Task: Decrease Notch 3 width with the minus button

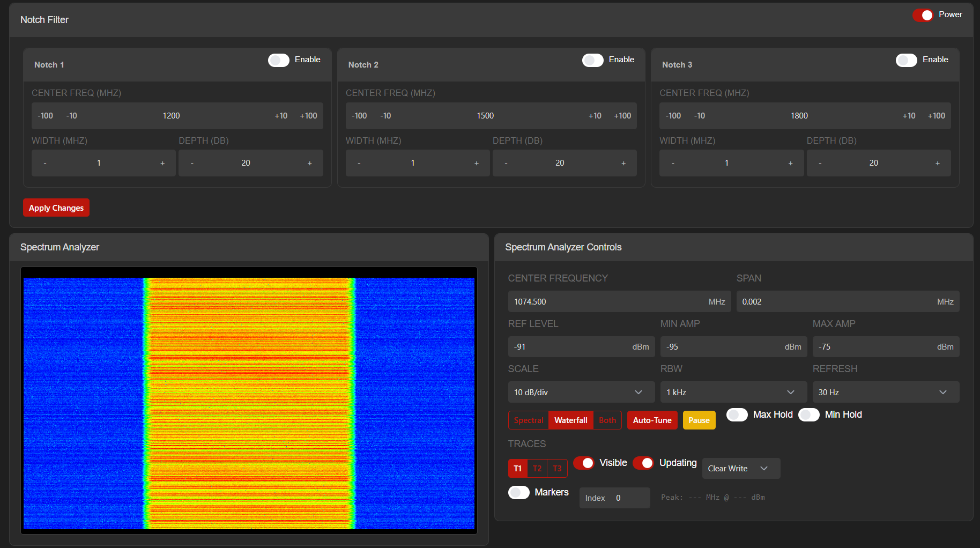Action: [673, 162]
